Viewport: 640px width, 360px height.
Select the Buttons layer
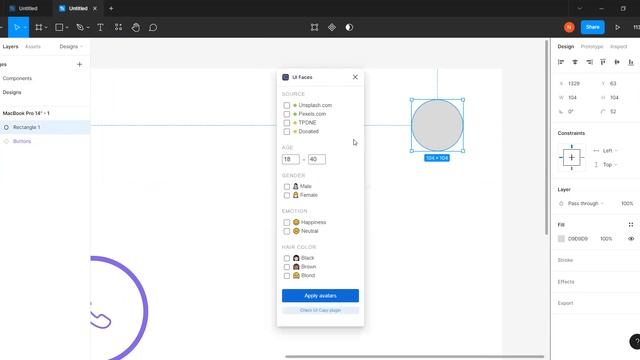pos(22,141)
